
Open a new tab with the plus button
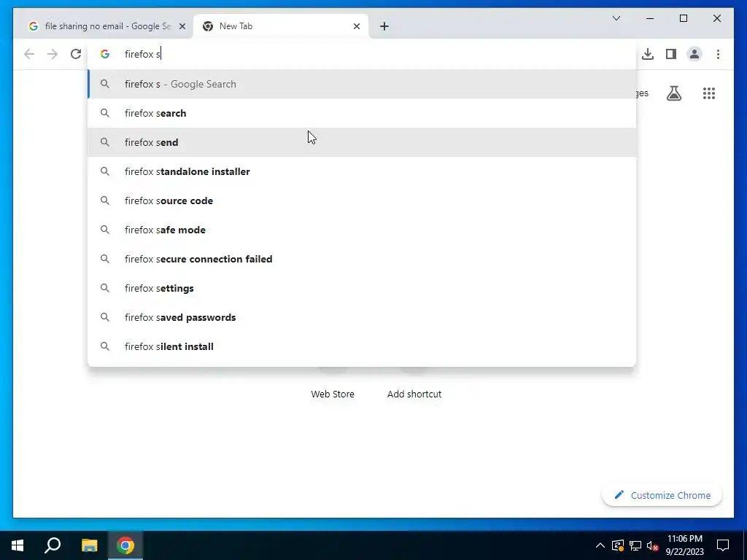coord(384,26)
